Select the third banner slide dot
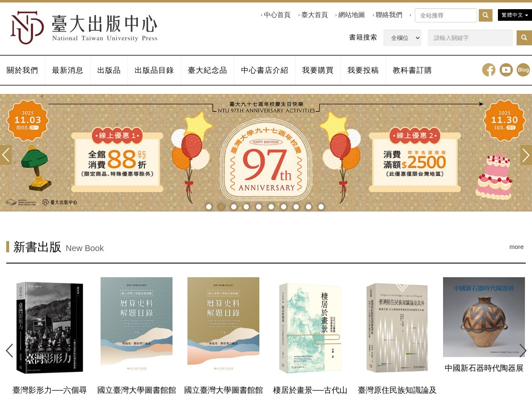The image size is (532, 399). pyautogui.click(x=234, y=207)
